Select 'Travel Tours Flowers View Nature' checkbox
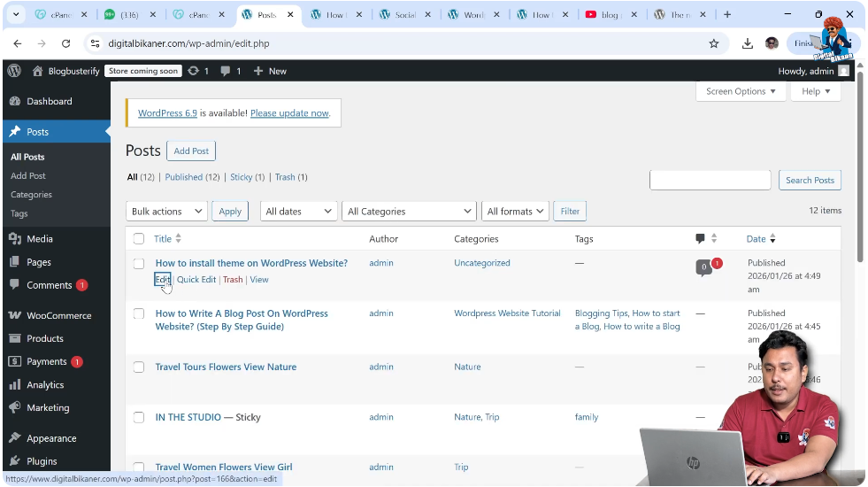This screenshot has height=487, width=868. [139, 367]
